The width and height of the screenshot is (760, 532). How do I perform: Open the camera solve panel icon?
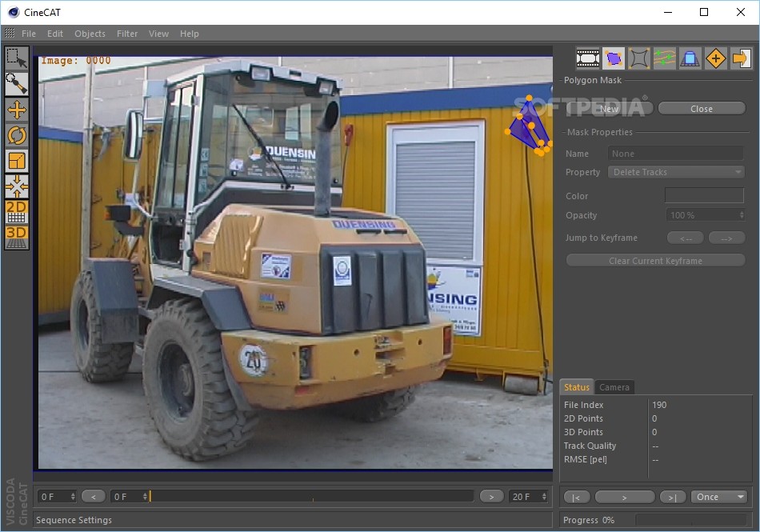(x=690, y=59)
